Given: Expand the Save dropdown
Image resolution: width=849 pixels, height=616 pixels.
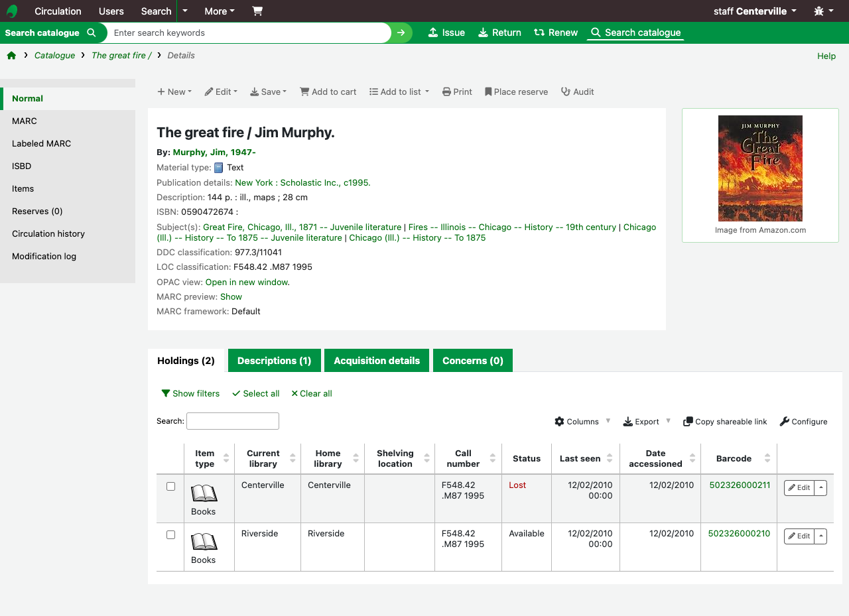Looking at the screenshot, I should [x=268, y=92].
